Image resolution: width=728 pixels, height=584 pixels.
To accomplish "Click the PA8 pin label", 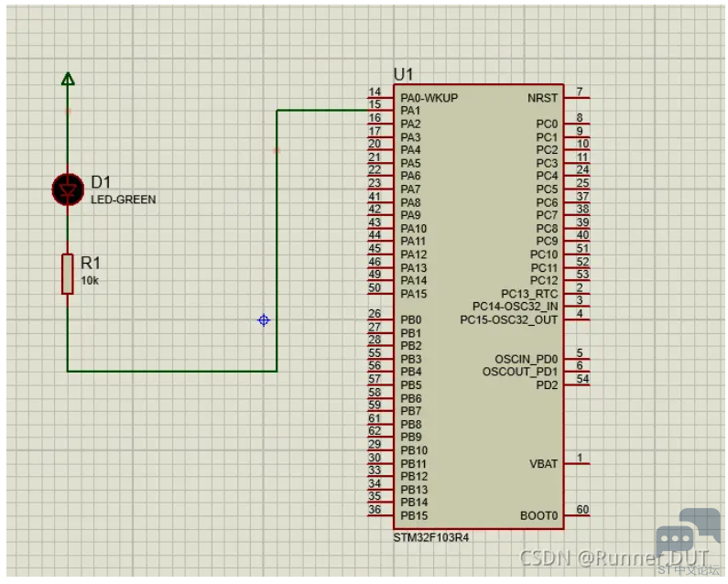I will (x=410, y=203).
